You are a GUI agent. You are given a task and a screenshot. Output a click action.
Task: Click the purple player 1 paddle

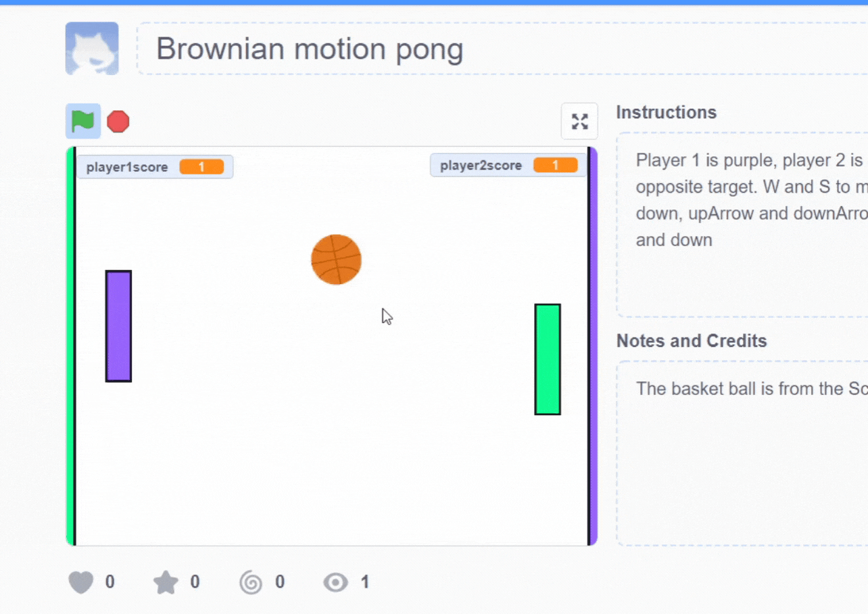(x=118, y=327)
